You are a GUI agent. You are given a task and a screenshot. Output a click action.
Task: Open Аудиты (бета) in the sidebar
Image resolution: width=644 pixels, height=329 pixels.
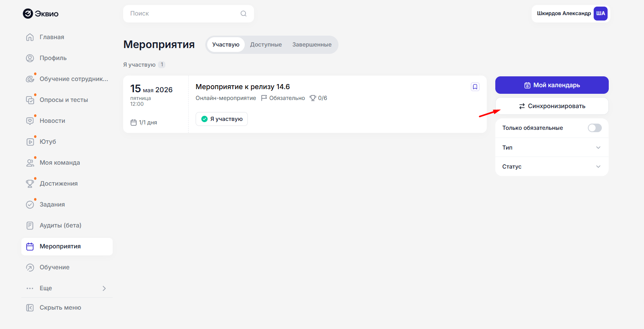click(x=67, y=226)
